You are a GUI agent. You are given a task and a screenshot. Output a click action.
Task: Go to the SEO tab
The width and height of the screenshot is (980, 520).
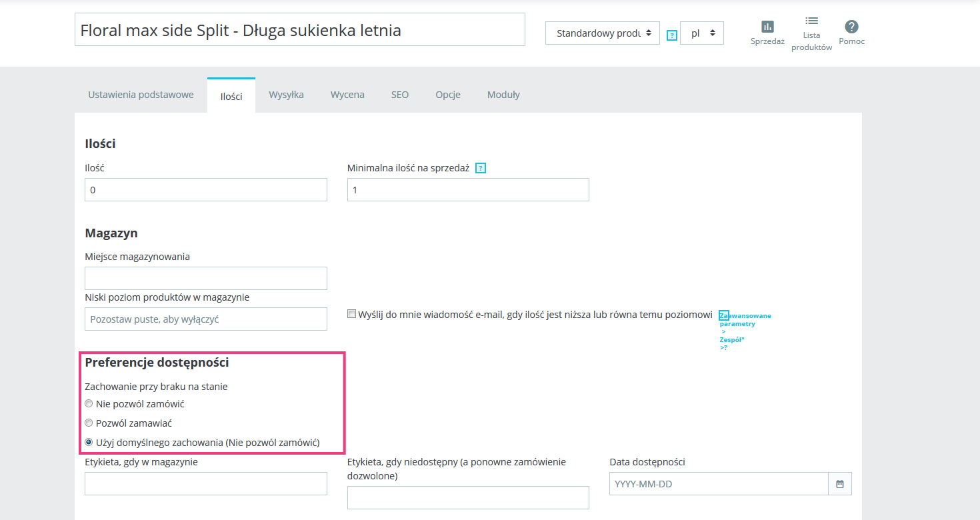tap(399, 95)
